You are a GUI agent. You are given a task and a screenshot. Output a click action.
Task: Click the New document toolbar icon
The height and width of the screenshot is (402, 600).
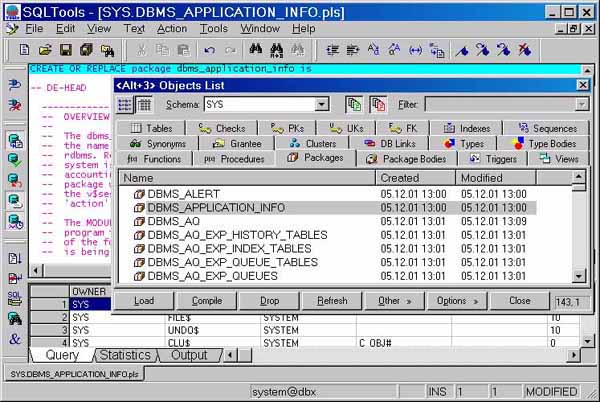coord(23,49)
